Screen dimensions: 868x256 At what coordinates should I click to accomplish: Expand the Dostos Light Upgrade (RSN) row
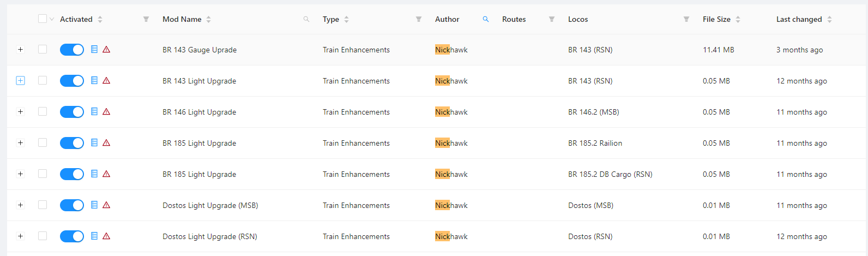coord(20,236)
